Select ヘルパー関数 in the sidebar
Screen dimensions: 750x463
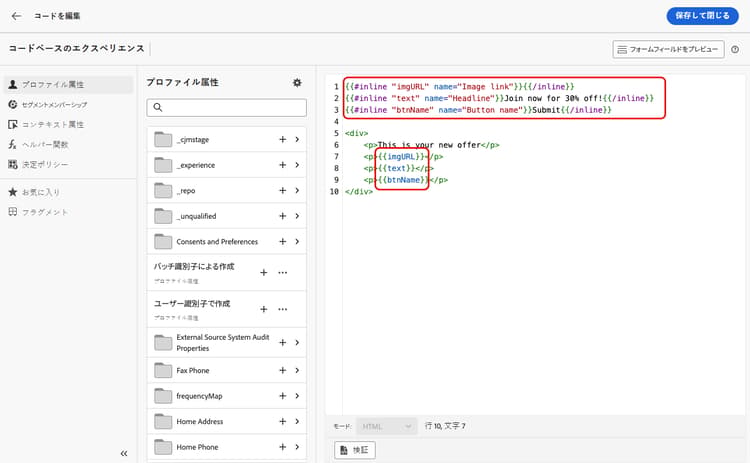pyautogui.click(x=45, y=144)
